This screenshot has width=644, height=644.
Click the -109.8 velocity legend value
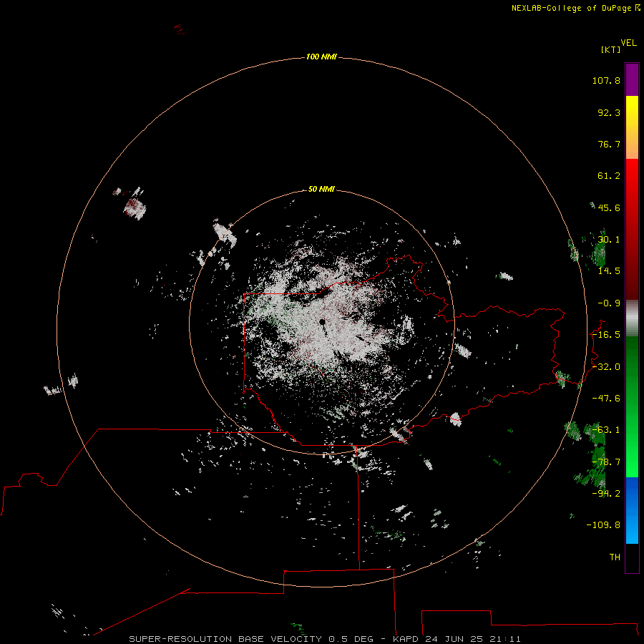[x=603, y=525]
